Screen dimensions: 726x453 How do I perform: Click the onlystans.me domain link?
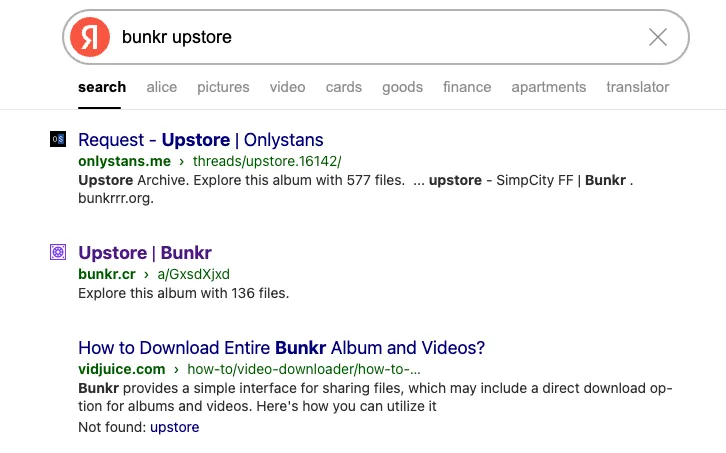point(125,161)
